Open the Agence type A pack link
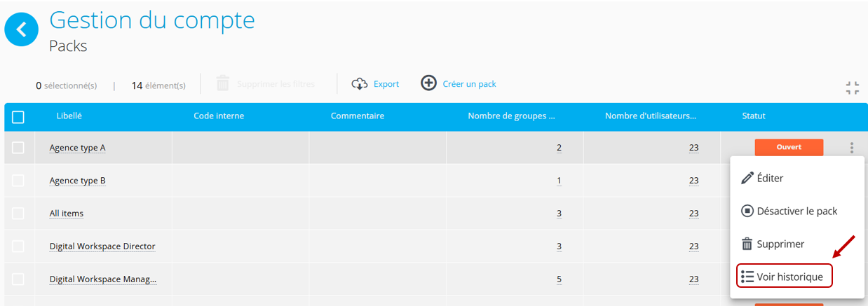This screenshot has height=306, width=868. pos(77,148)
